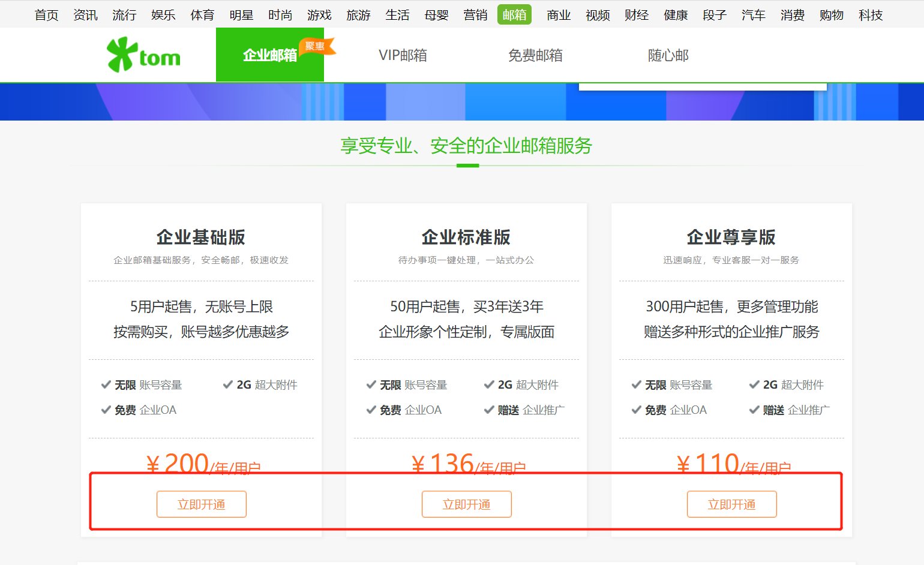Click 立即开通 under 企业尊享版
This screenshot has width=924, height=565.
point(731,504)
